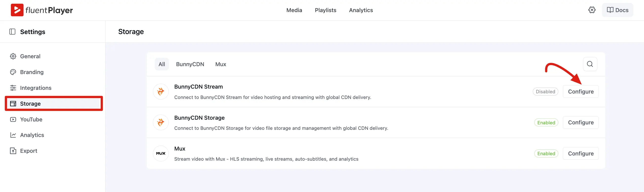Open the Media page
Screen dimensions: 644x192
tap(294, 10)
